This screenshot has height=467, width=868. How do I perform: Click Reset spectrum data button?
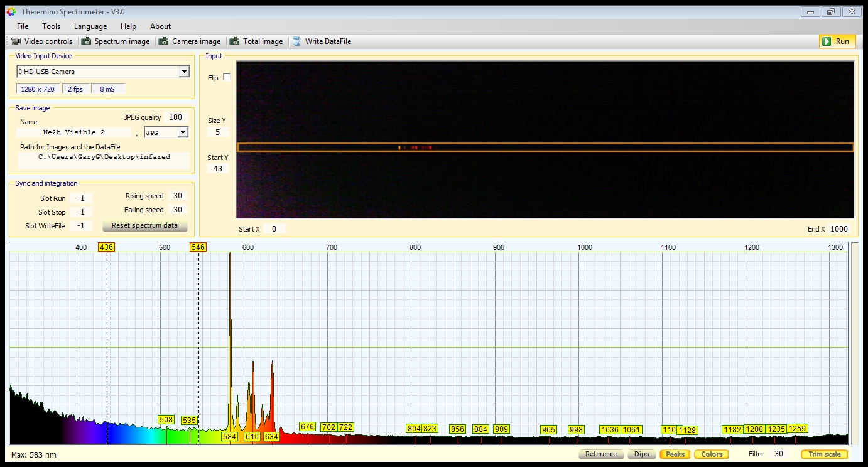[144, 225]
